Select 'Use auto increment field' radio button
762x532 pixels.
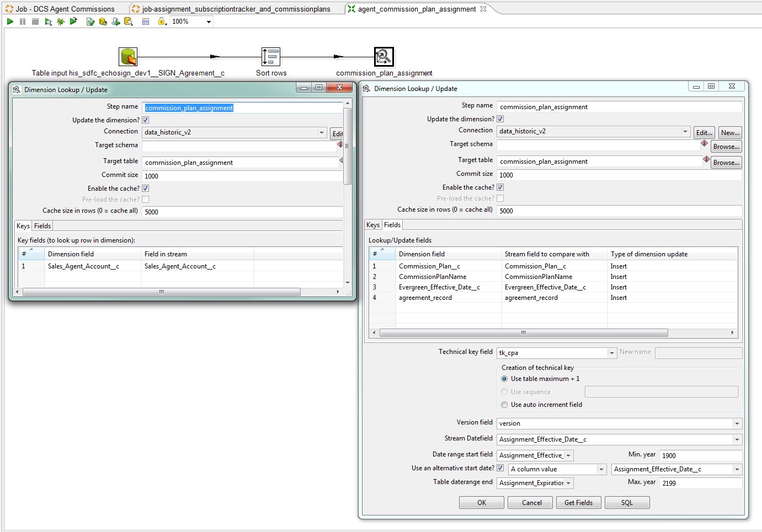click(504, 405)
